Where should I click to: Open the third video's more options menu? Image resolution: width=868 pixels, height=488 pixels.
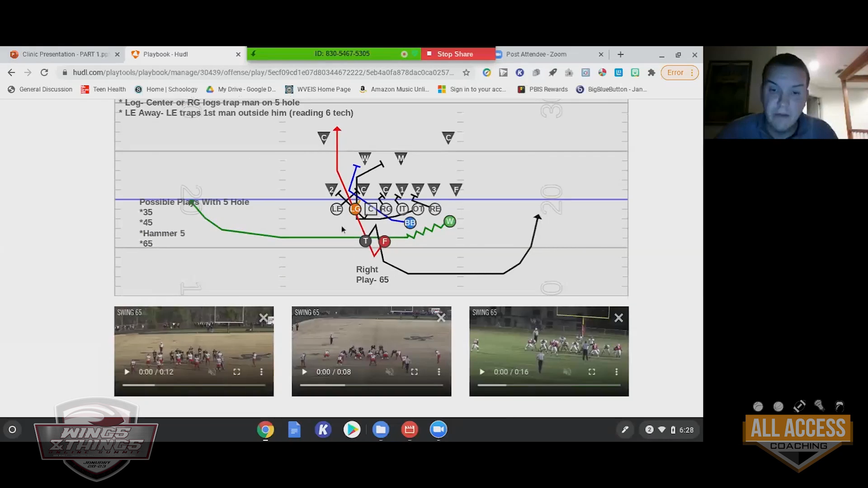[x=616, y=372]
